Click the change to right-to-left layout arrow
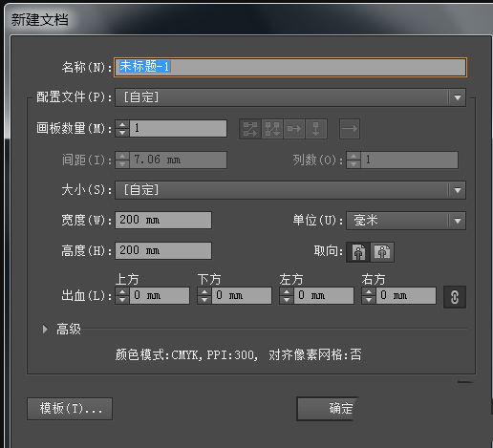The height and width of the screenshot is (448, 493). click(x=350, y=129)
